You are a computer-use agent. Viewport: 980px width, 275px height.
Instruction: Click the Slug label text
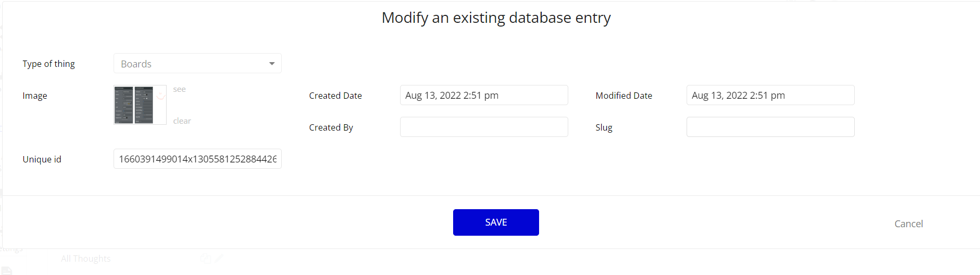(604, 127)
